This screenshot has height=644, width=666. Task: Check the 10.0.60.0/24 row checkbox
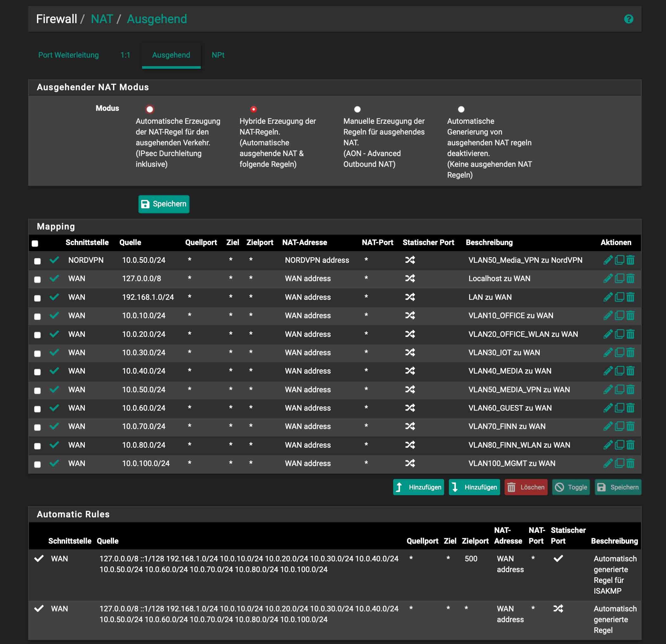pyautogui.click(x=37, y=409)
